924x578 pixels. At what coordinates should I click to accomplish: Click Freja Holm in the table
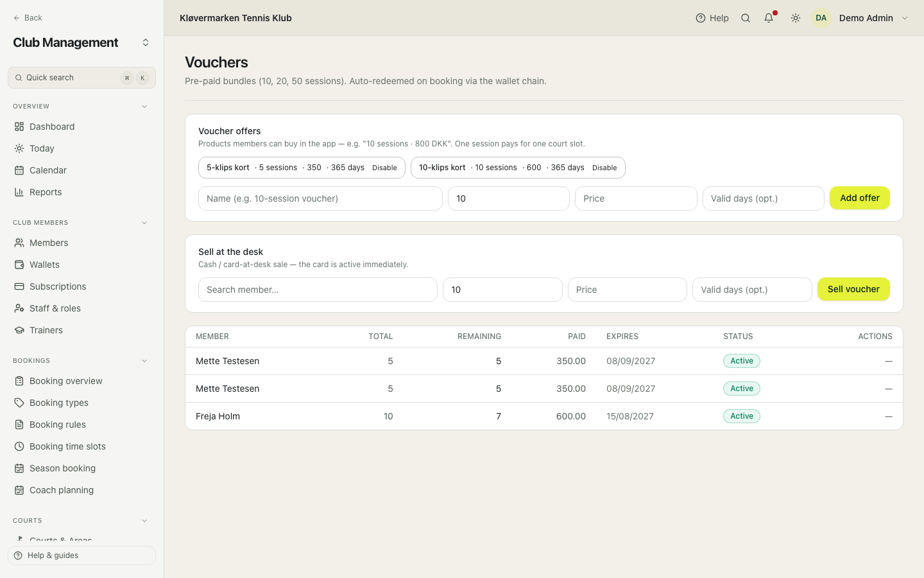coord(218,416)
